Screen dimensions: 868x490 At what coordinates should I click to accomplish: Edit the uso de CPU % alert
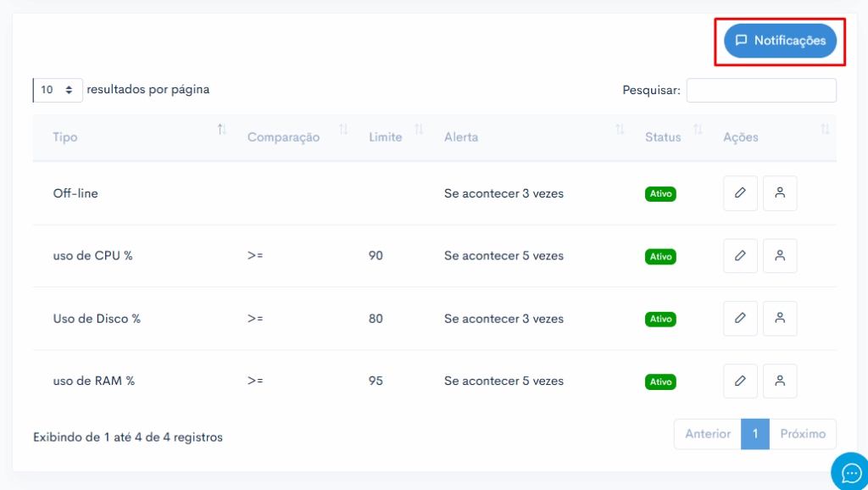coord(740,256)
